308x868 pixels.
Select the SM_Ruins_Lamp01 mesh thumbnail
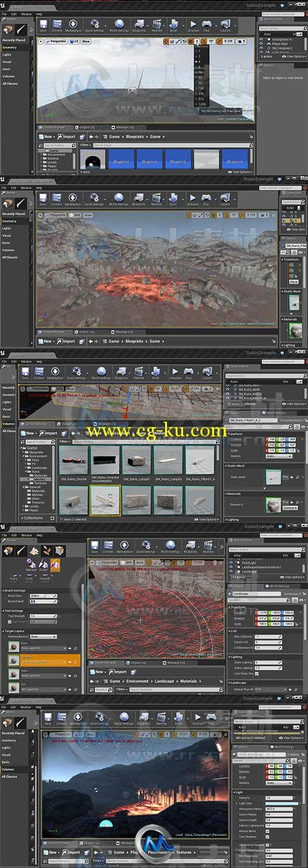pyautogui.click(x=136, y=459)
